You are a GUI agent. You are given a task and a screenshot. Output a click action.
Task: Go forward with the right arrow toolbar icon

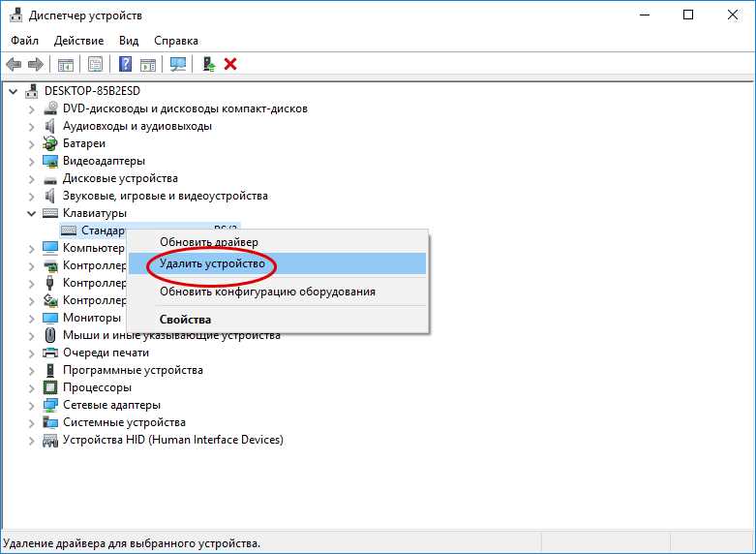[x=36, y=64]
